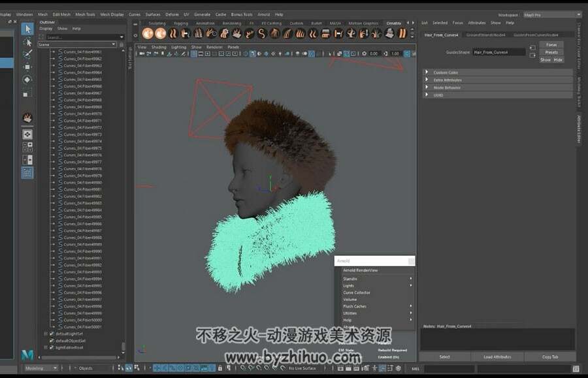
Task: Click the GuidesShape name field
Action: coord(499,52)
